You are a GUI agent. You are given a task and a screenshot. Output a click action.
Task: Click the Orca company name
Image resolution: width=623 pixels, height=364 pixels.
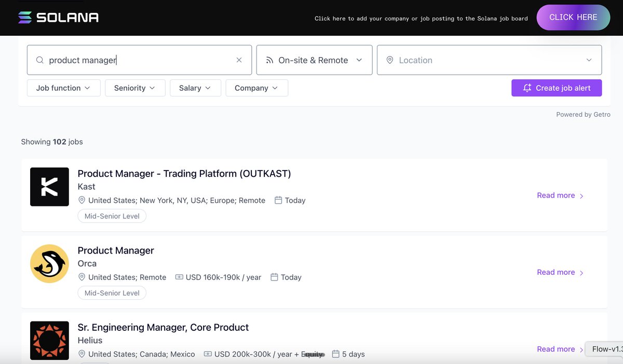point(87,263)
